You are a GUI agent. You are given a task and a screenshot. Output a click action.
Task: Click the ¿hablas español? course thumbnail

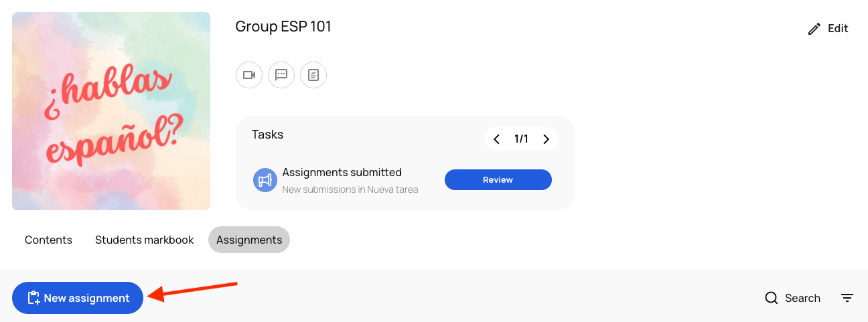(111, 111)
